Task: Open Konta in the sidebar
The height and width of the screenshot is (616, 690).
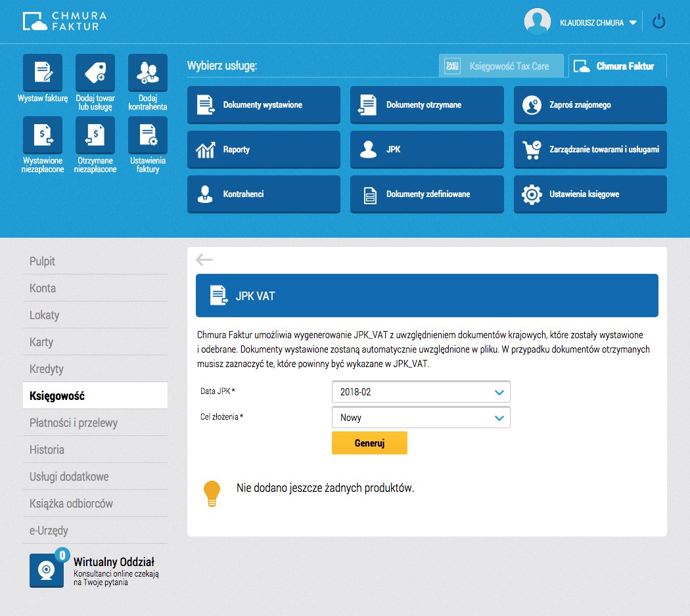Action: (x=95, y=288)
